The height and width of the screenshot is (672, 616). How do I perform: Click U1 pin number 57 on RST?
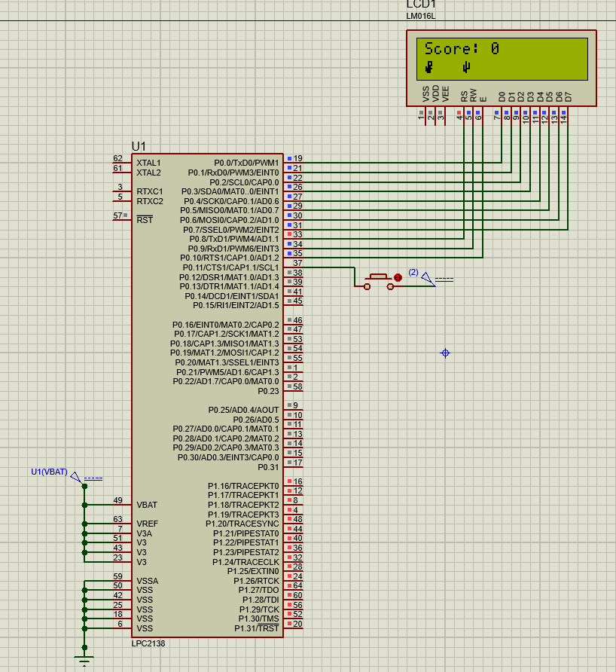click(117, 215)
